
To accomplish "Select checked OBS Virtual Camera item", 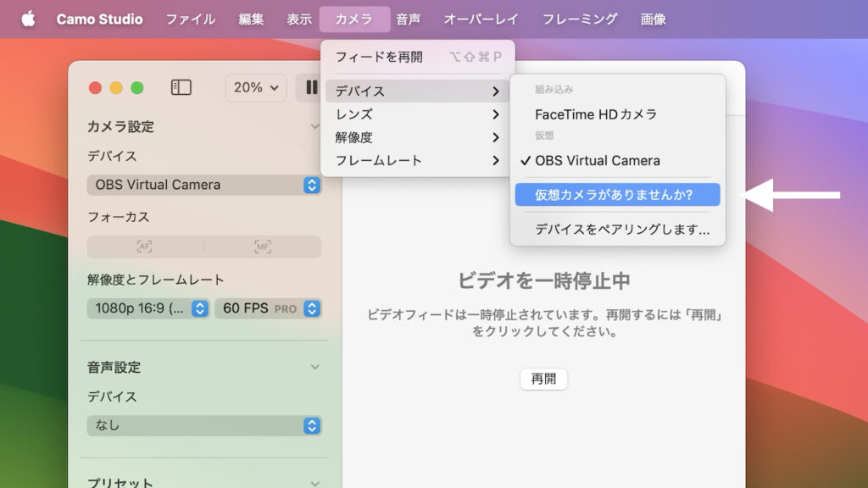I will coord(597,160).
